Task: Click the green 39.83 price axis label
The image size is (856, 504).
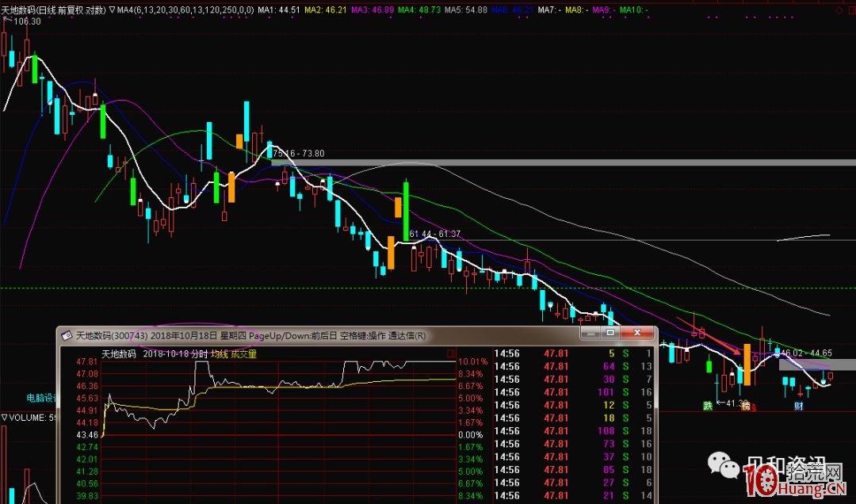Action: [87, 496]
